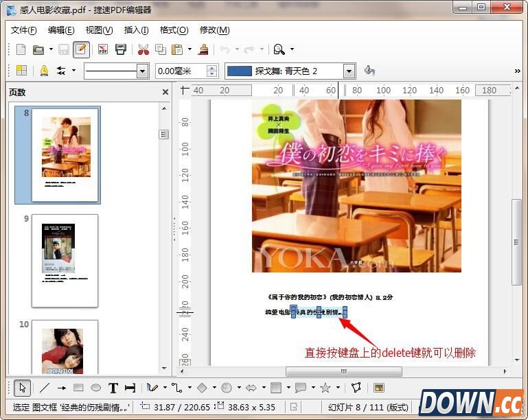Select the Text tool (T) icon
Image resolution: width=528 pixels, height=420 pixels.
click(113, 388)
